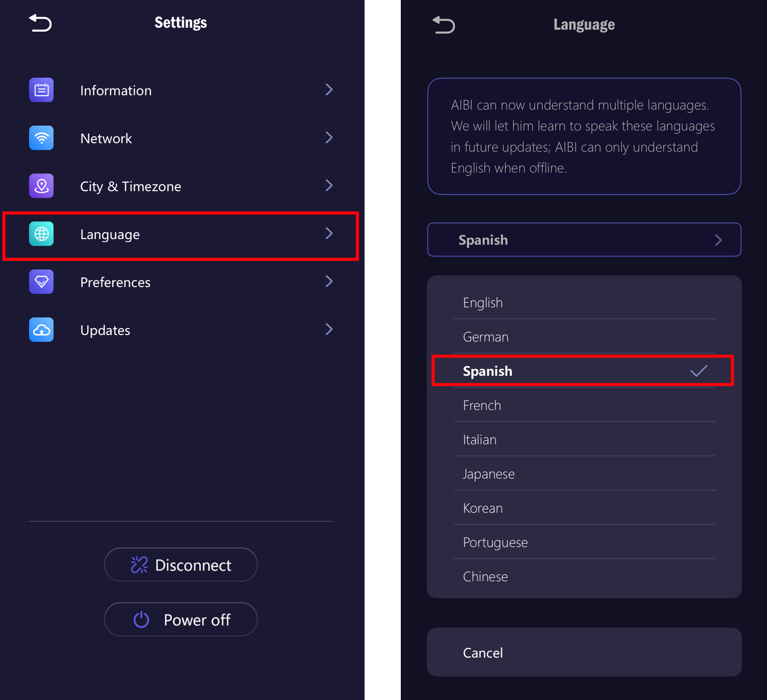
Task: Open the Network settings entry
Action: click(x=106, y=138)
